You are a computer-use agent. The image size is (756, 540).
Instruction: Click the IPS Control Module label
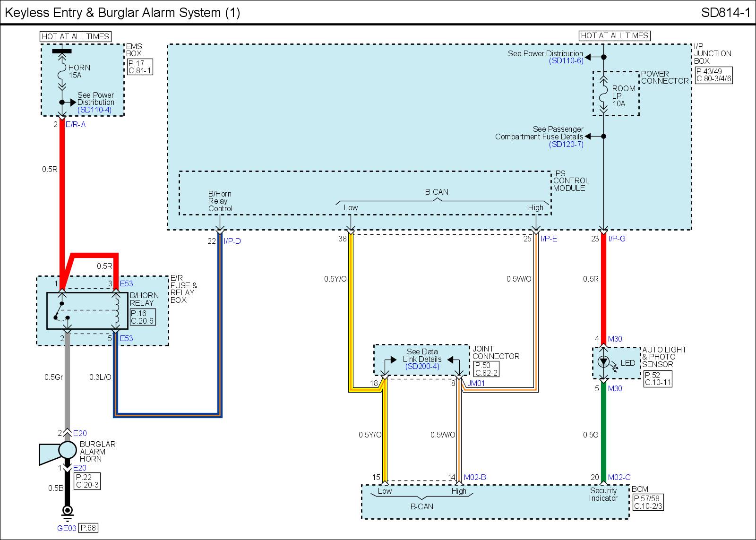tap(571, 181)
